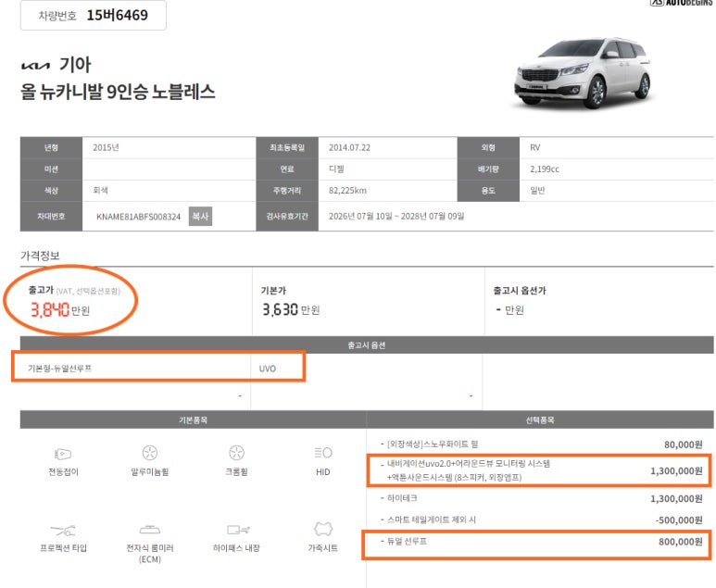Click the 800,000원 price value
Image resolution: width=716 pixels, height=588 pixels.
pyautogui.click(x=681, y=542)
